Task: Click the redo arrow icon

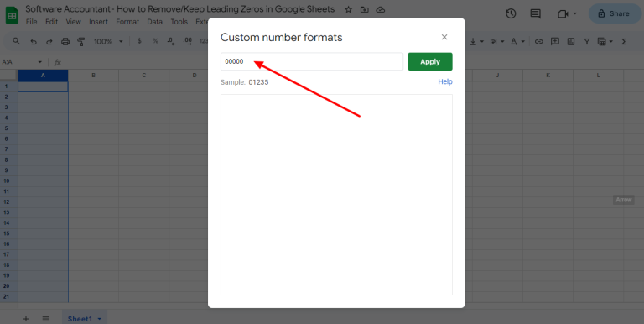Action: click(49, 41)
